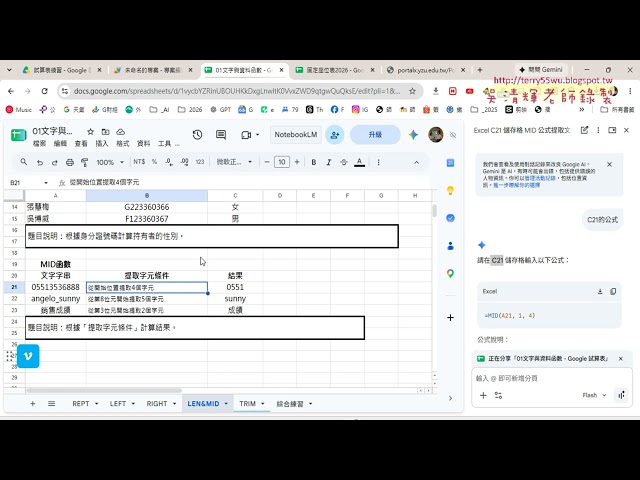640x480 pixels.
Task: Click font size field showing 10
Action: click(x=282, y=162)
